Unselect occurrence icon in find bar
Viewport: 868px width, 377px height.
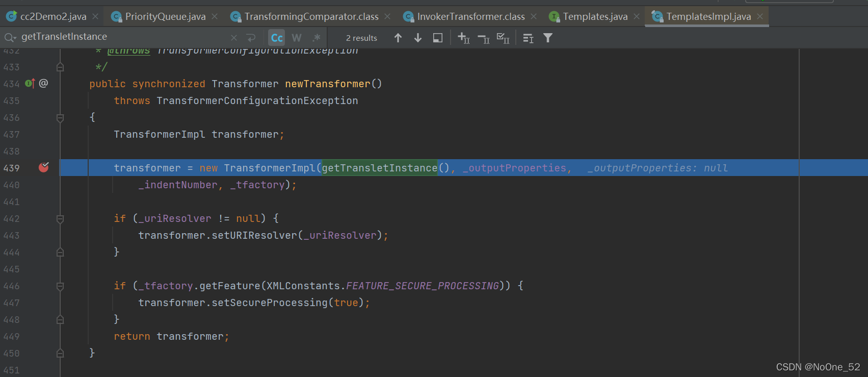pyautogui.click(x=483, y=38)
